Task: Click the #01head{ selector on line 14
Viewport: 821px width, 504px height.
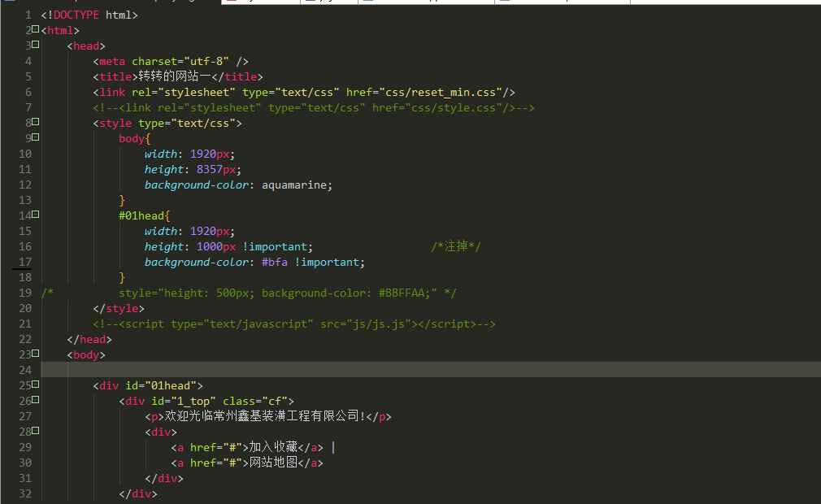Action: 145,215
